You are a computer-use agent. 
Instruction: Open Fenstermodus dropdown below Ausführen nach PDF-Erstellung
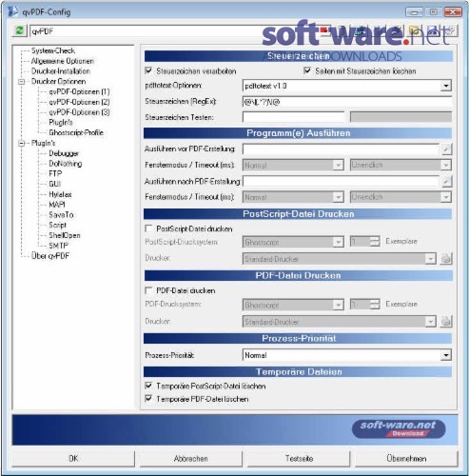[x=339, y=197]
